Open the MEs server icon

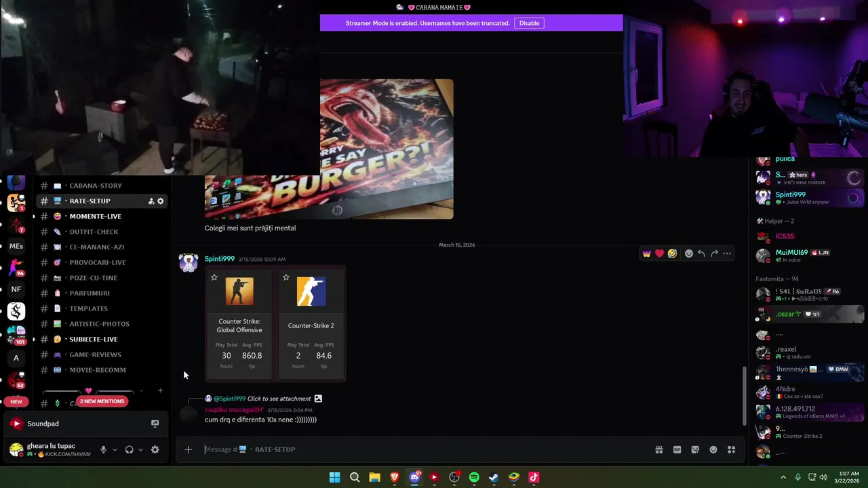(16, 247)
